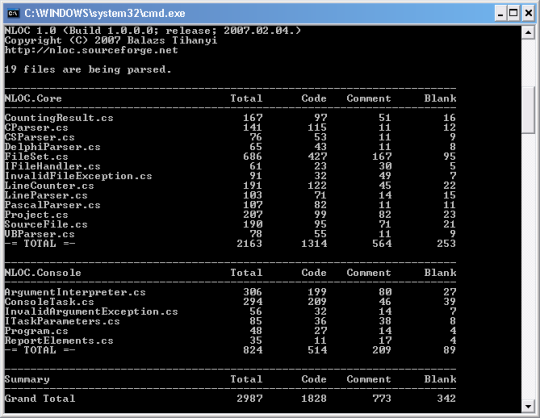540x418 pixels.
Task: Click DelphiParser.cs file name
Action: coord(52,147)
